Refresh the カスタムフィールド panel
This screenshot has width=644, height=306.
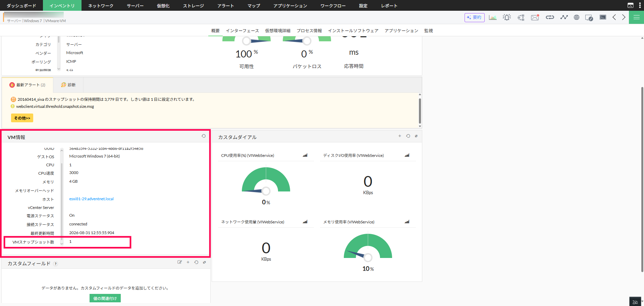pos(196,262)
